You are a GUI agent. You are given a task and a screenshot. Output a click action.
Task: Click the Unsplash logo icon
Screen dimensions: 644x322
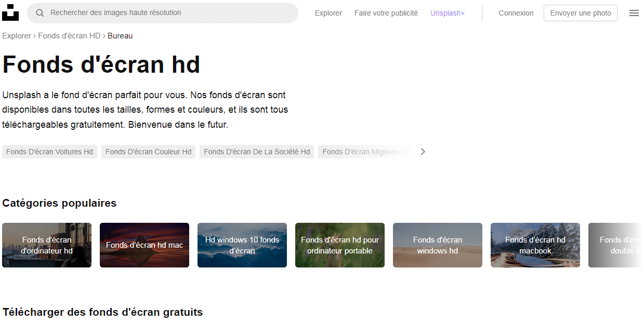10,12
